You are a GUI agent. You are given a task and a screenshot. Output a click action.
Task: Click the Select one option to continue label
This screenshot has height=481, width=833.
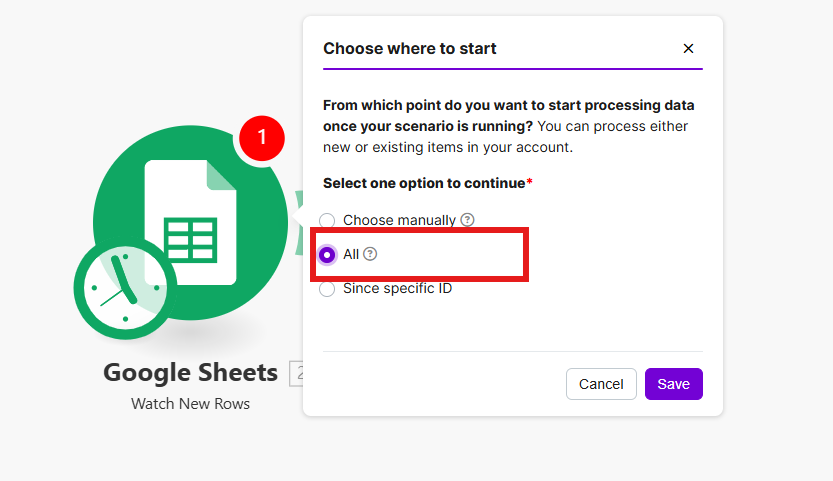point(424,184)
